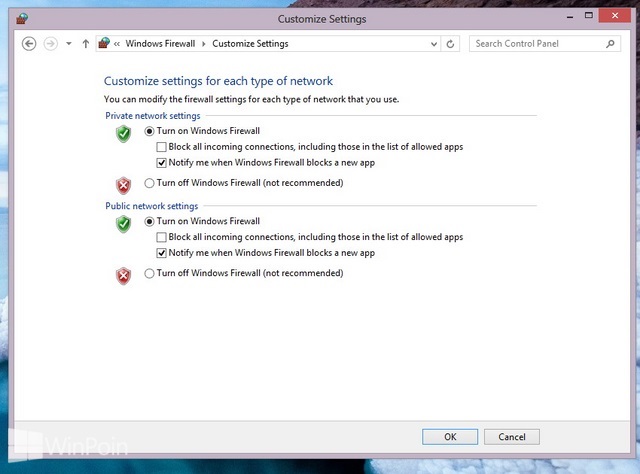Click the green shield under Public network
640x474 pixels.
tap(123, 224)
